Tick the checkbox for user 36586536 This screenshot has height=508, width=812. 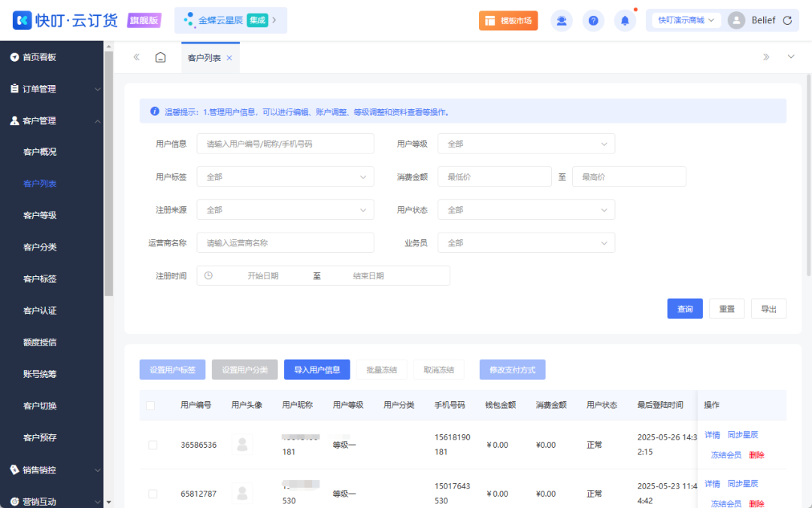click(x=153, y=444)
